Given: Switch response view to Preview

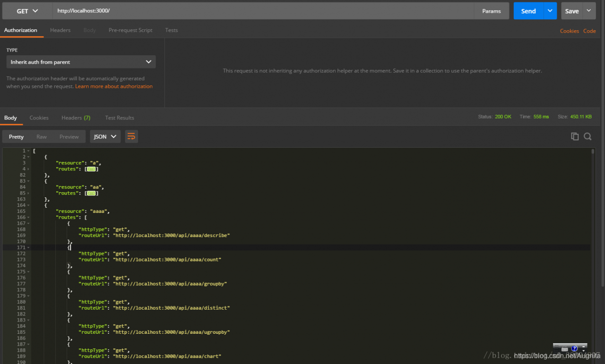Looking at the screenshot, I should tap(69, 136).
